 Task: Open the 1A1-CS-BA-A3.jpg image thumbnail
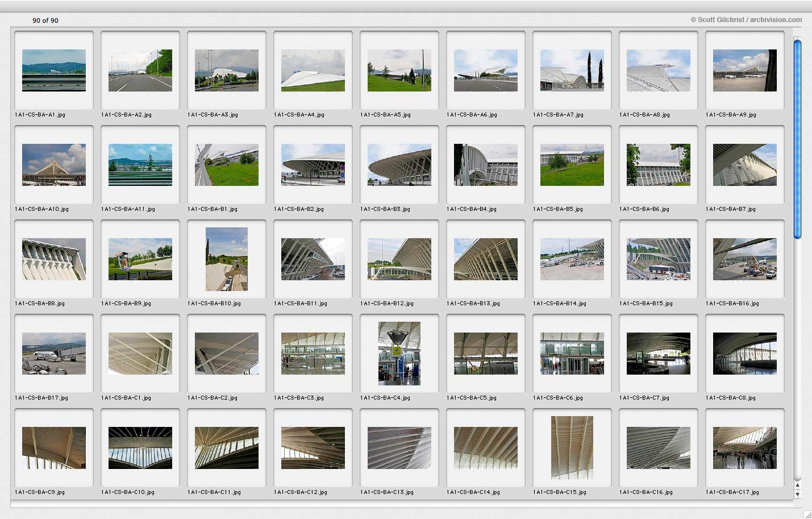tap(227, 70)
